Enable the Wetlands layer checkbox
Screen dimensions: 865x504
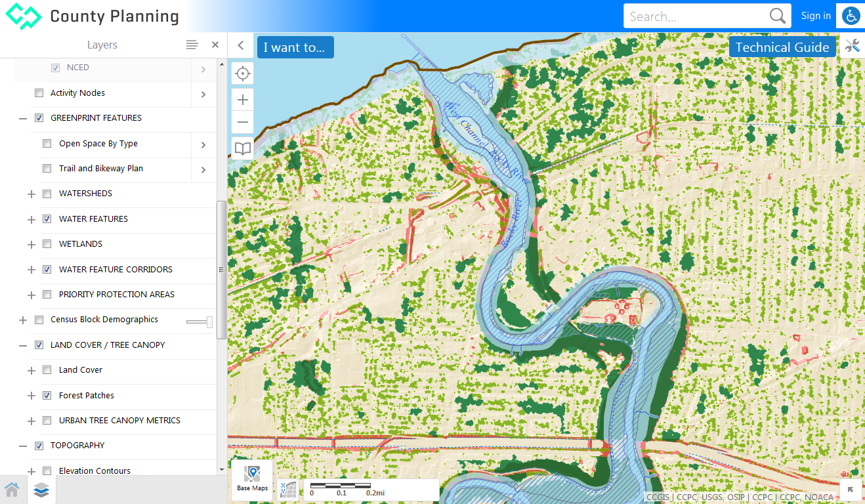click(x=47, y=244)
